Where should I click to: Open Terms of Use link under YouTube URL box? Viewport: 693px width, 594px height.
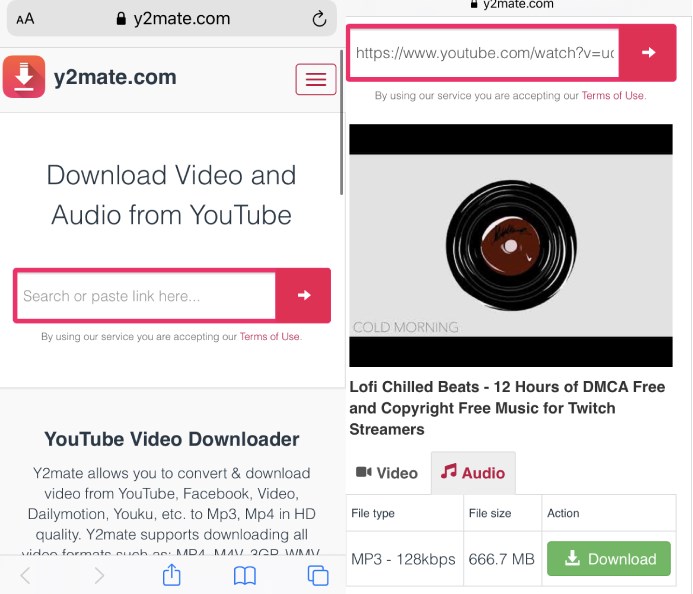pos(613,95)
